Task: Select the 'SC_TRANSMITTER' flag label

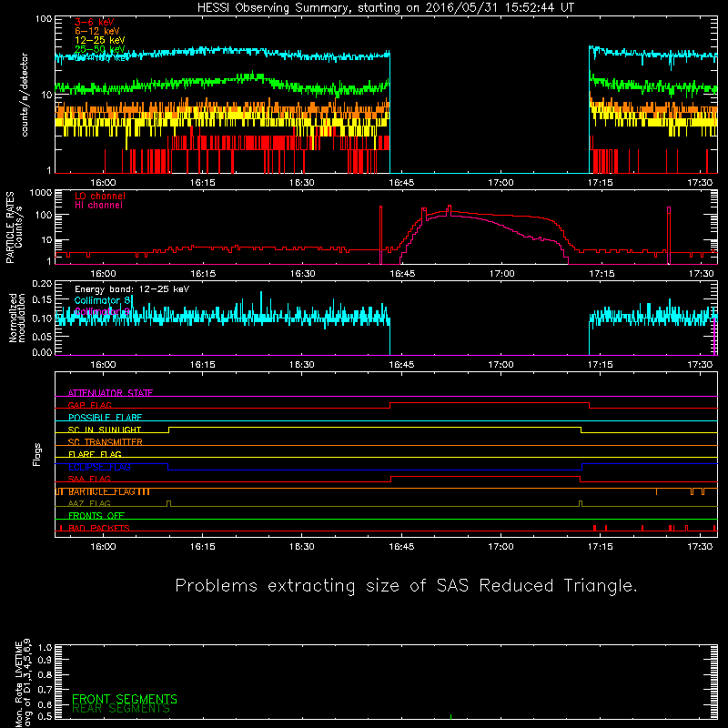Action: coord(106,441)
